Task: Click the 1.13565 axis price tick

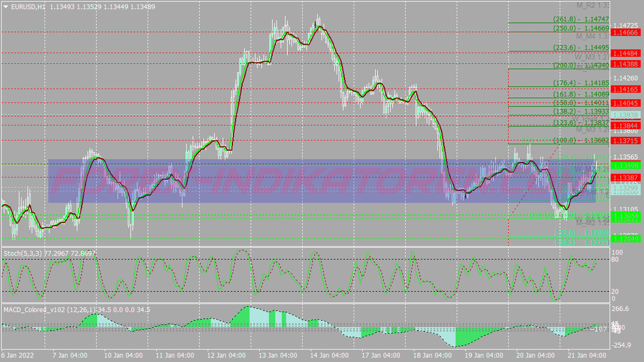Action: (x=626, y=157)
